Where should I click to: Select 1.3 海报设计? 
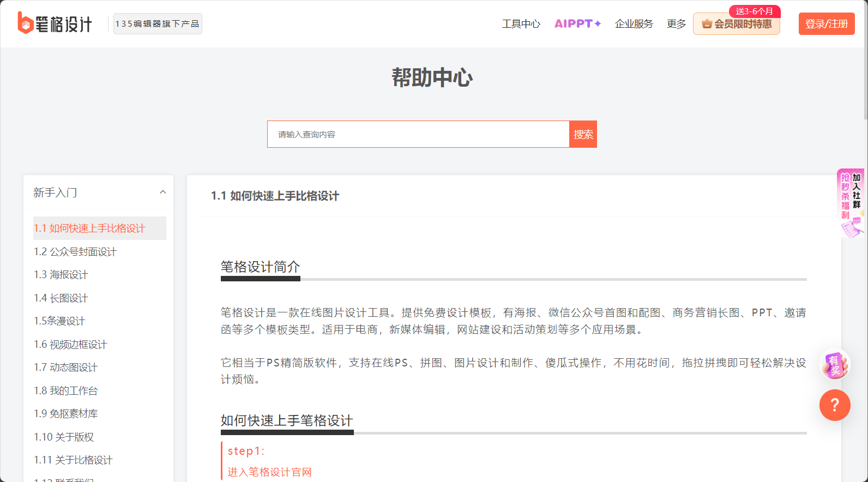[x=61, y=275]
